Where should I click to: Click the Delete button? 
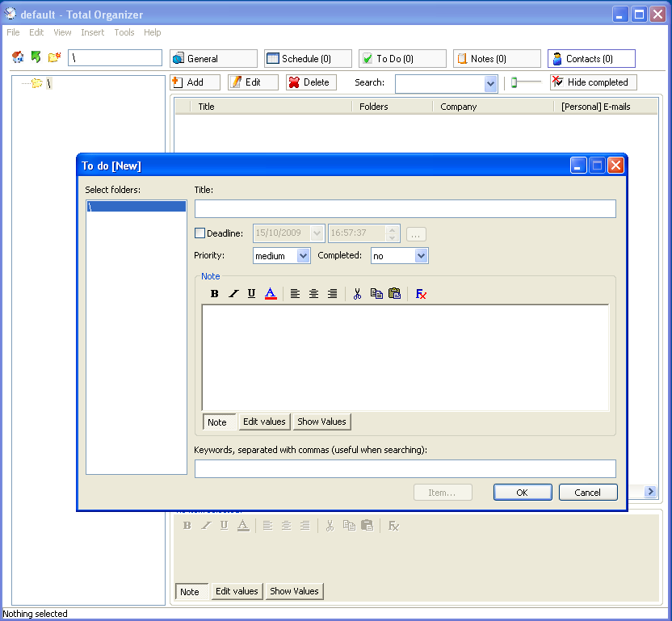tap(311, 82)
